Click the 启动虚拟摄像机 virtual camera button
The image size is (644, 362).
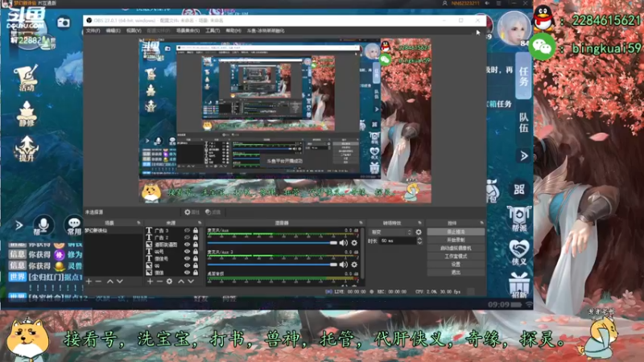click(456, 249)
